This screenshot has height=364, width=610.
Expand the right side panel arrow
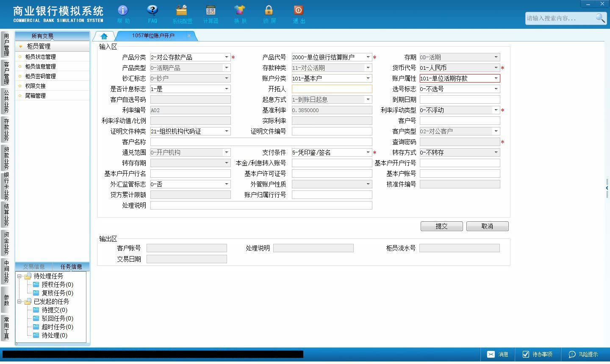click(x=607, y=188)
